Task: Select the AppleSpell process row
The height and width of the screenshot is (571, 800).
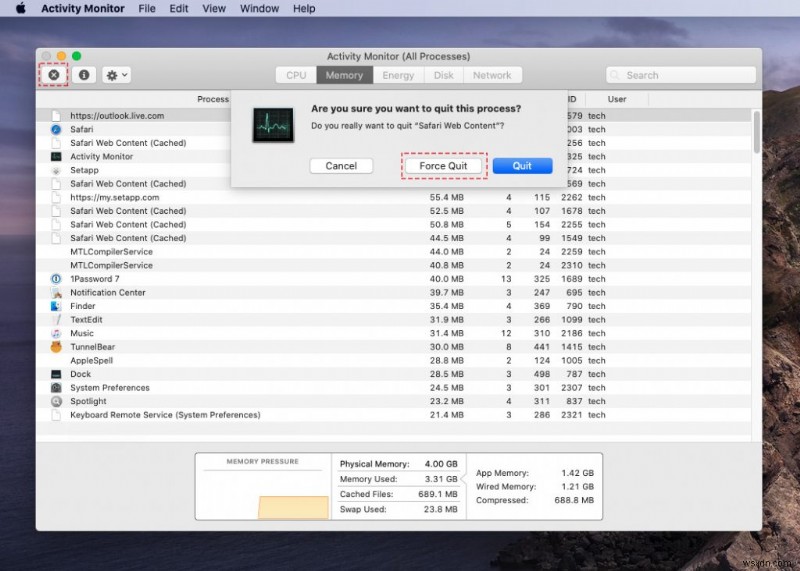Action: pos(393,361)
